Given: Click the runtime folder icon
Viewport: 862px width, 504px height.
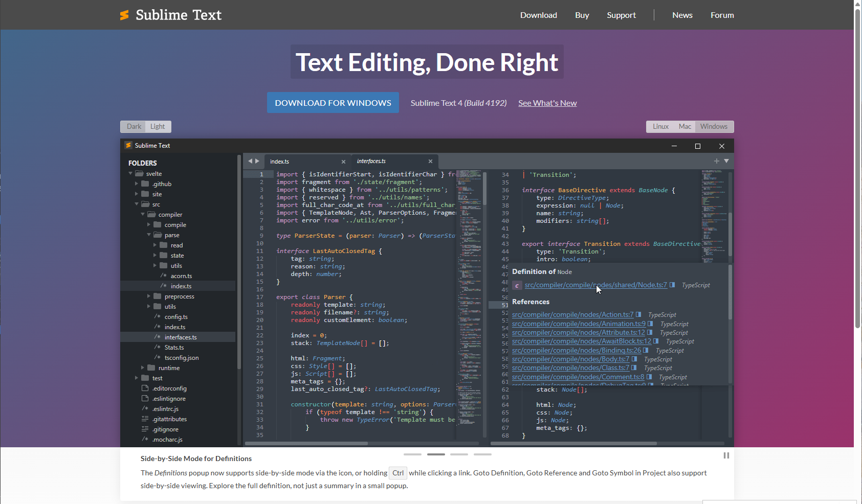Looking at the screenshot, I should 151,368.
